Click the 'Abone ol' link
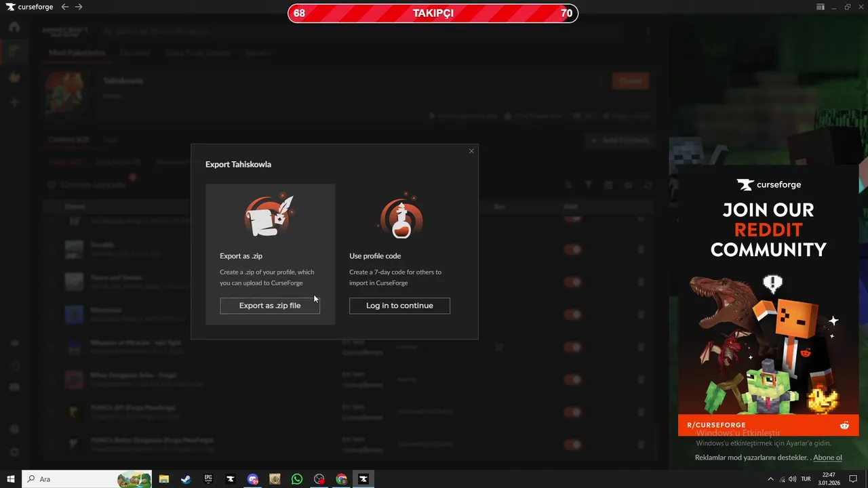 tap(827, 457)
